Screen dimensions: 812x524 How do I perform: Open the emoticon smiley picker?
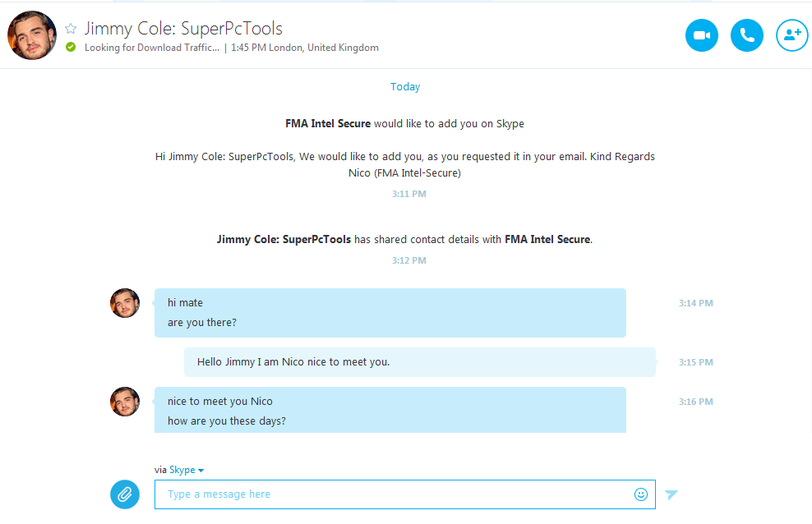point(641,494)
